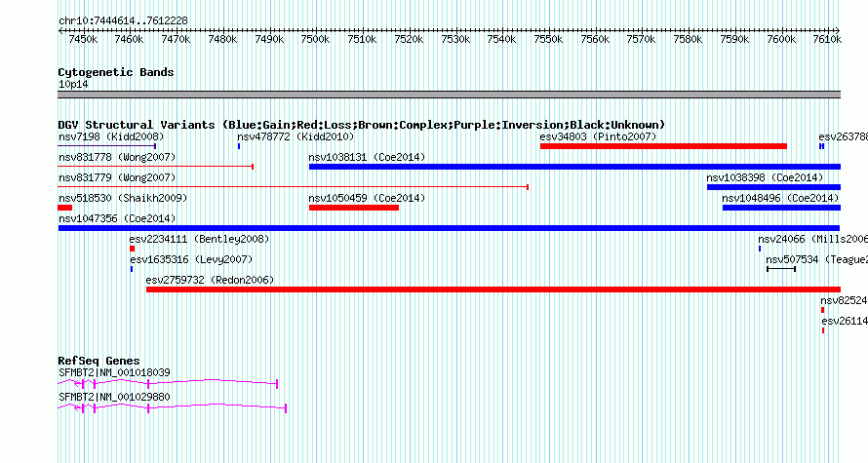868x463 pixels.
Task: Click the 7600k ruler tick label
Action: (781, 39)
